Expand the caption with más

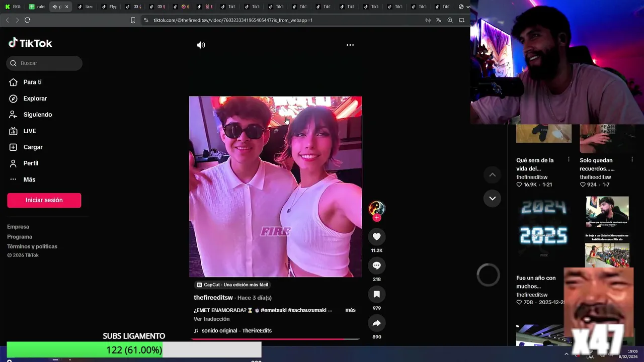tap(350, 310)
